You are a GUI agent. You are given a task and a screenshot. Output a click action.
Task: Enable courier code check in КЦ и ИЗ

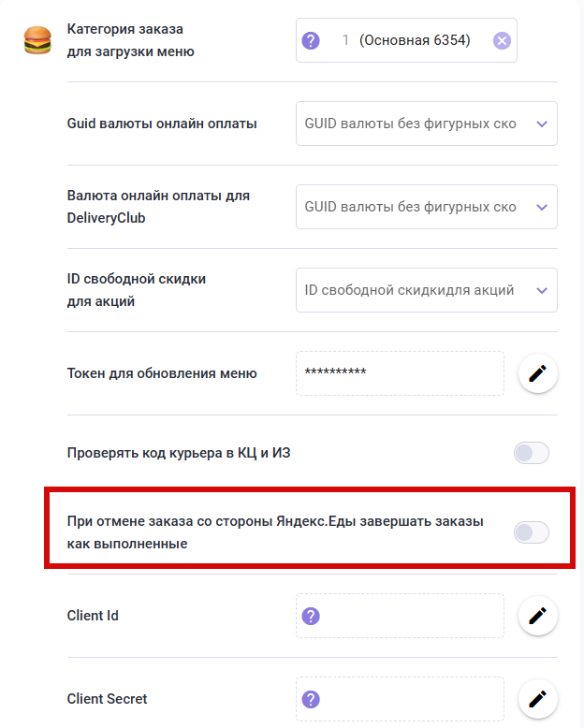[532, 454]
